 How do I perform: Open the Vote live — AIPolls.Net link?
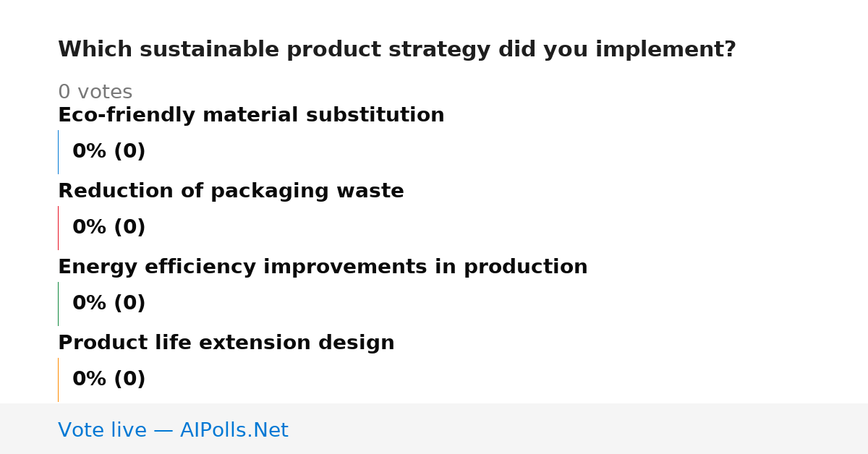173,430
